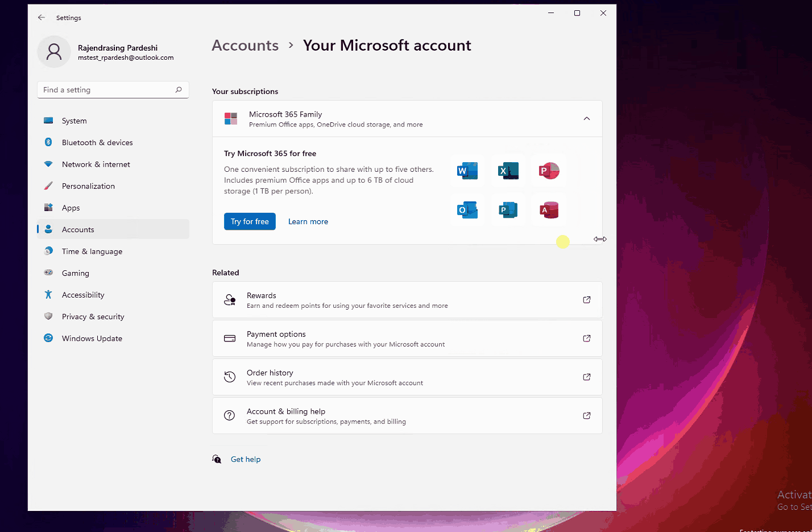Click the Get help chat icon

coord(217,459)
